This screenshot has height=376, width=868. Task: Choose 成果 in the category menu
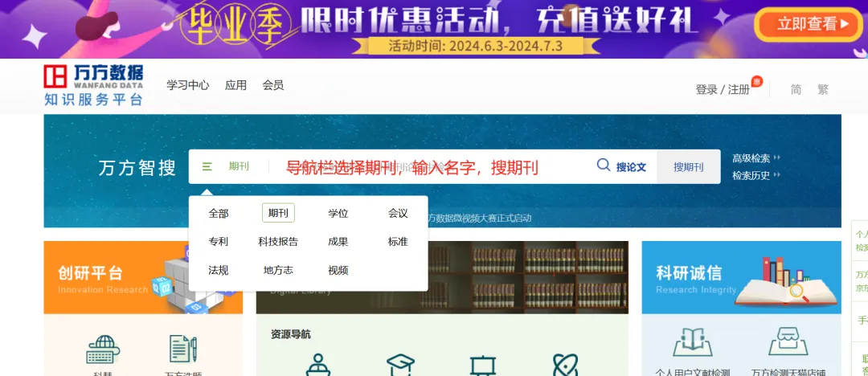(x=338, y=242)
